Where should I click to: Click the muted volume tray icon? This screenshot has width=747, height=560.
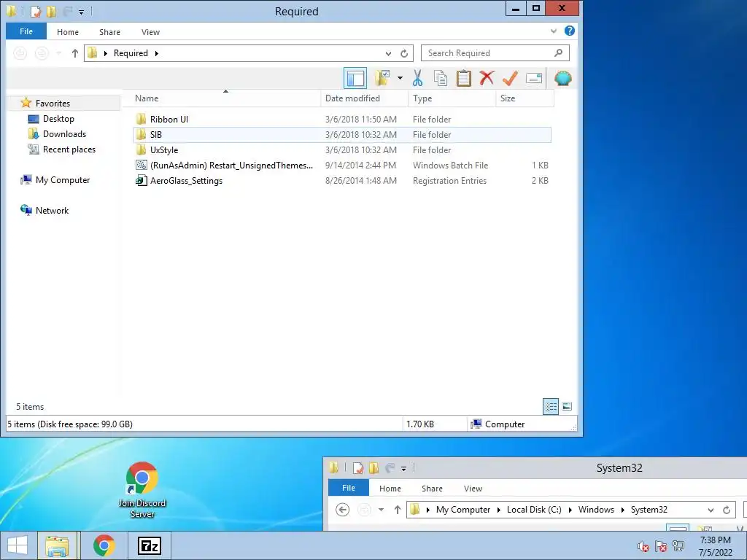[x=643, y=547]
